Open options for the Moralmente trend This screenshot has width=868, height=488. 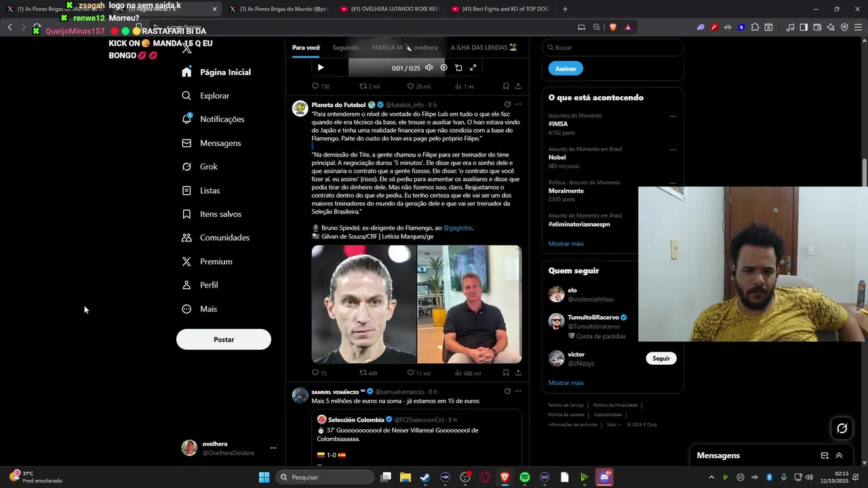coord(673,182)
